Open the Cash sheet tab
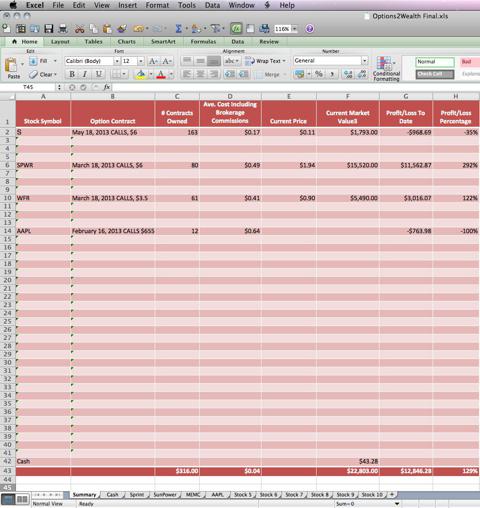Screen dimensions: 480x508 [112, 495]
